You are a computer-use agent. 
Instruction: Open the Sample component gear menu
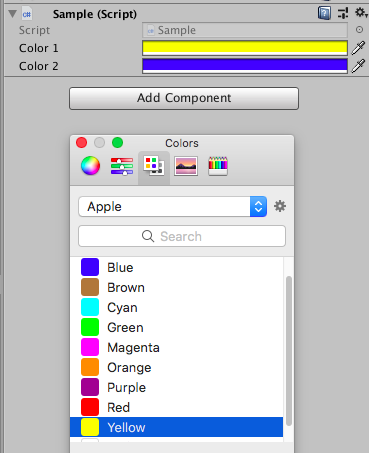click(x=361, y=13)
